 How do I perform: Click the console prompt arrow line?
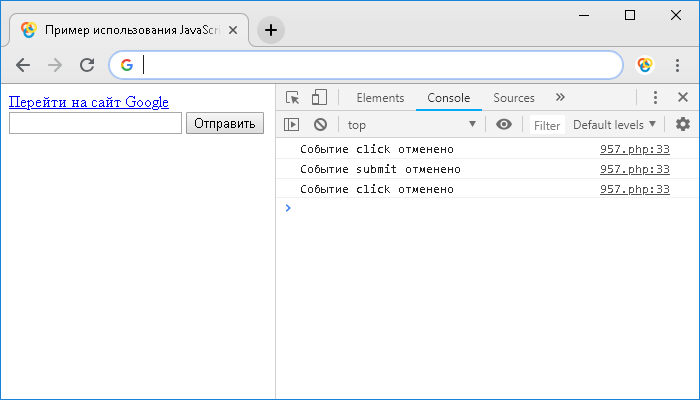coord(488,208)
